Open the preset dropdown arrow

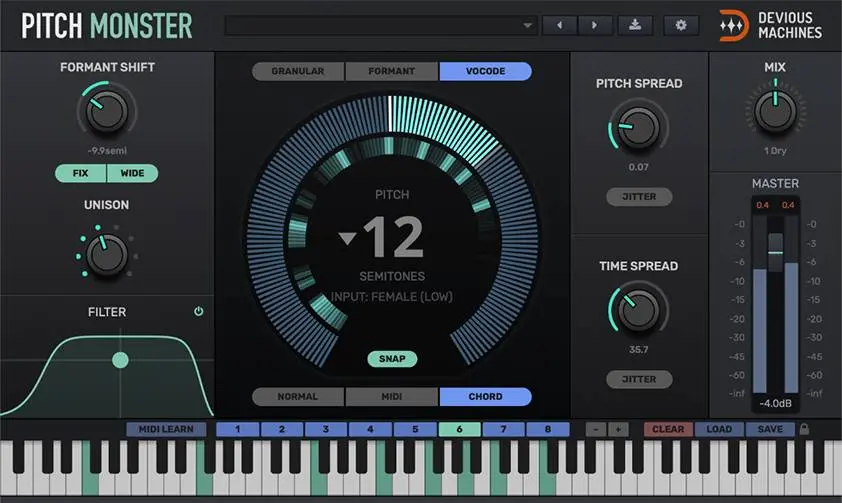click(527, 25)
